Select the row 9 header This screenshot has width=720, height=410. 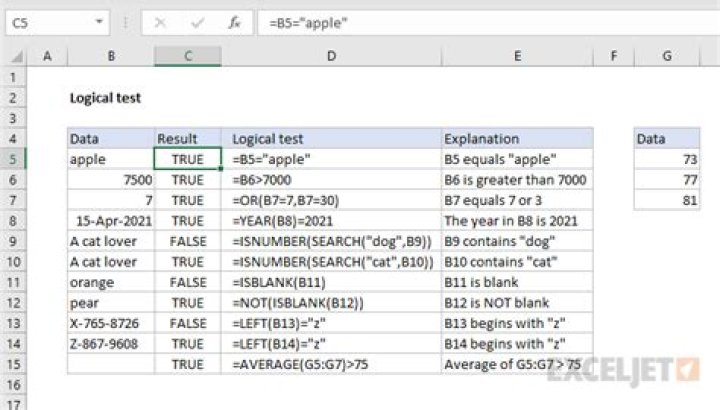[x=14, y=241]
